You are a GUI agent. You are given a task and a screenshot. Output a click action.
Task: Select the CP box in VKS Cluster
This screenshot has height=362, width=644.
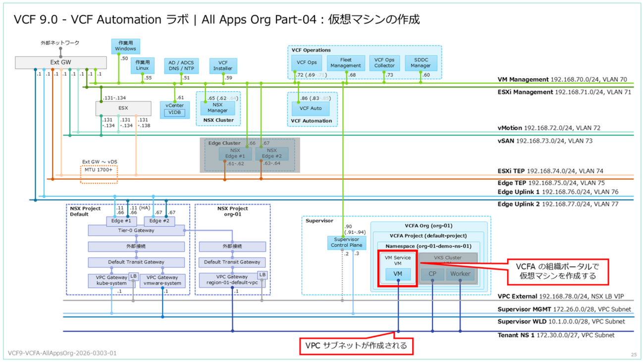[432, 274]
